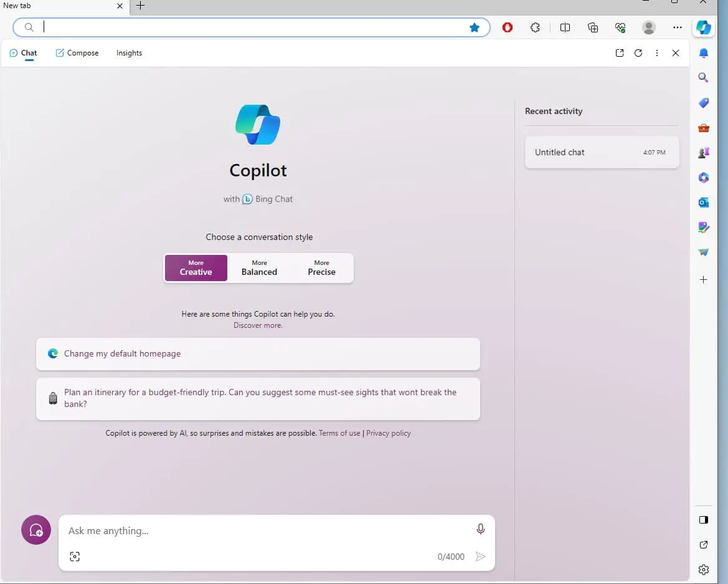Viewport: 728px width, 584px height.
Task: Click the microphone voice input icon
Action: point(480,529)
